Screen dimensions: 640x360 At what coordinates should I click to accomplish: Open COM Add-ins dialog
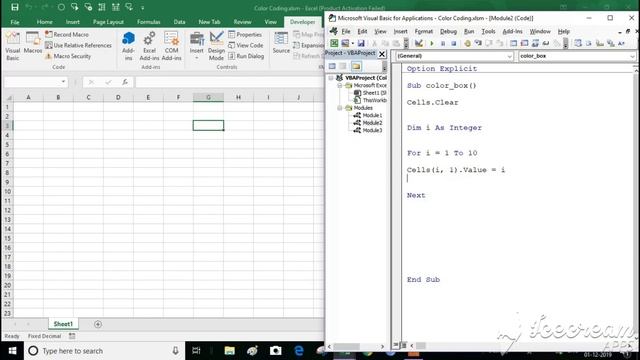(x=171, y=46)
